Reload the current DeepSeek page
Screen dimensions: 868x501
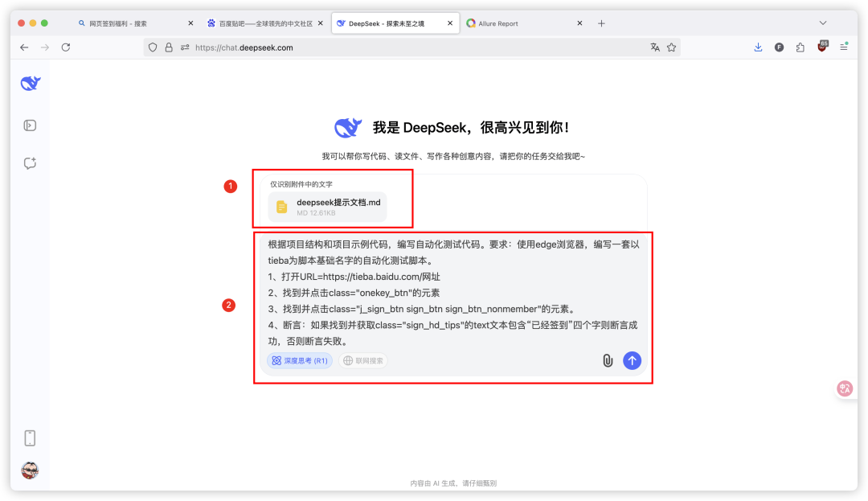point(66,47)
